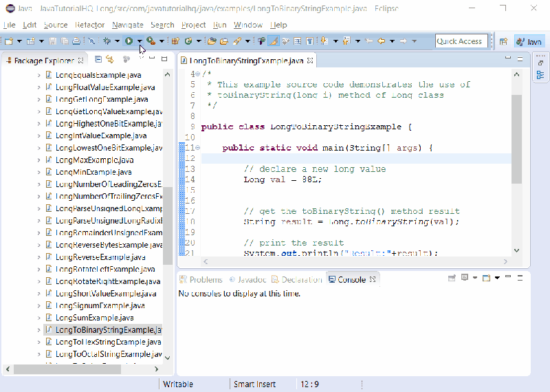Switch to the Problems tab
This screenshot has width=550, height=392.
[x=201, y=280]
